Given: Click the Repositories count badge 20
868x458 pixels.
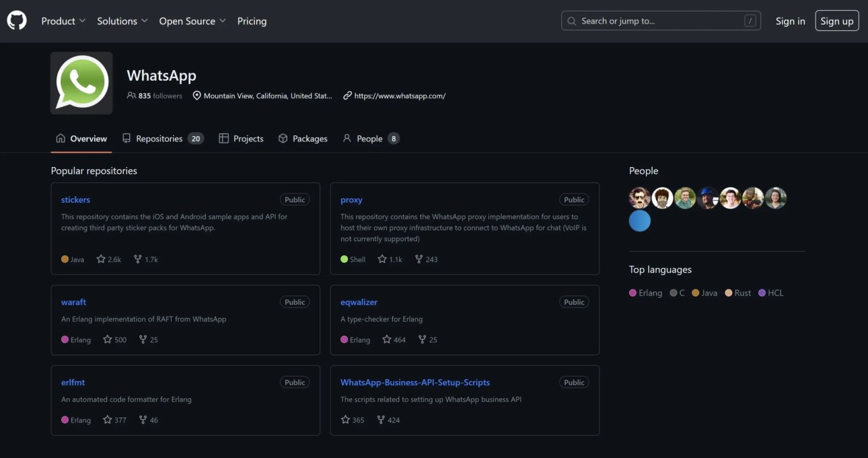Looking at the screenshot, I should coord(196,139).
